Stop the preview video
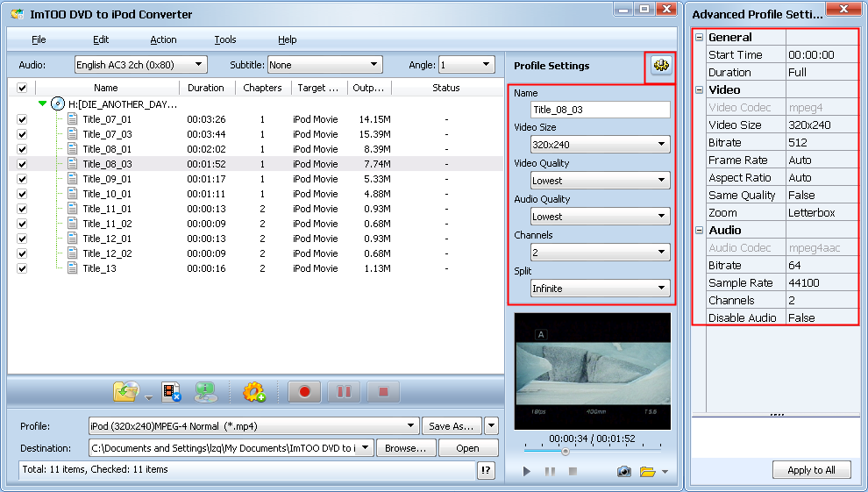 [573, 472]
